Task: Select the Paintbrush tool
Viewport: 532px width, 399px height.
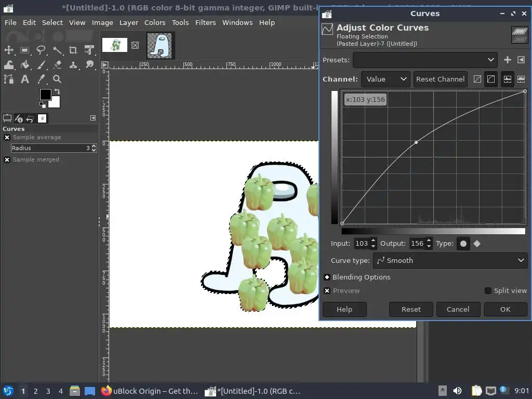Action: (x=41, y=64)
